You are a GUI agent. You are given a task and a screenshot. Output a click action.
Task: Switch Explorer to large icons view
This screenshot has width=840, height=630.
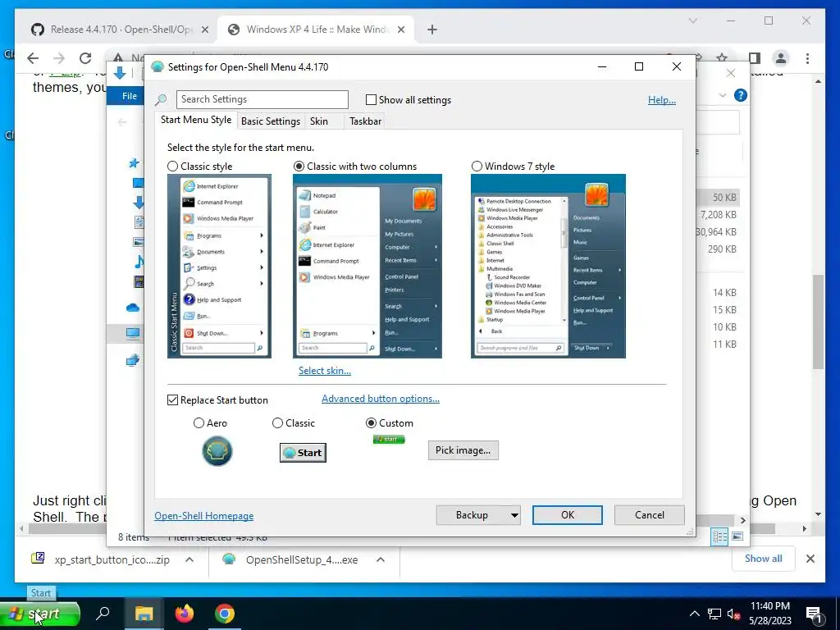pos(737,536)
